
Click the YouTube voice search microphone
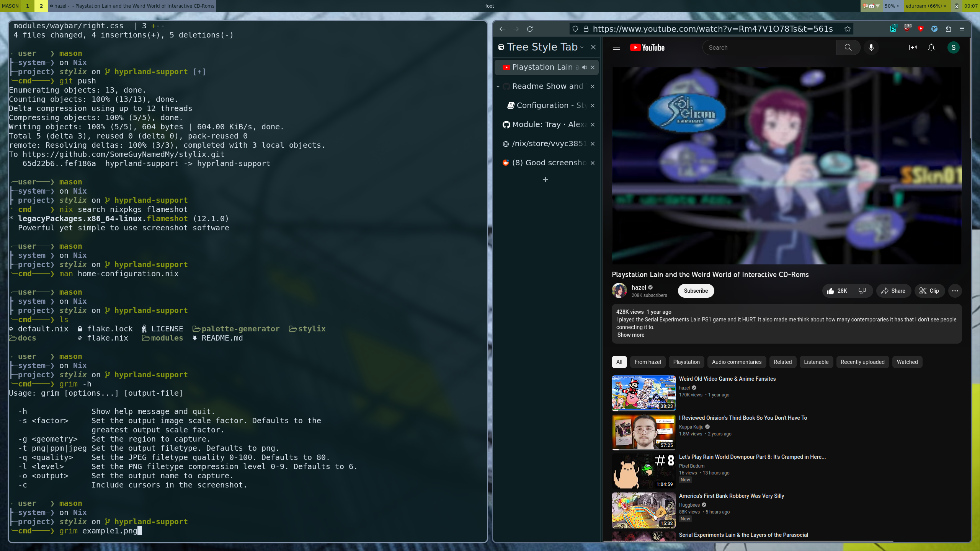click(x=871, y=47)
